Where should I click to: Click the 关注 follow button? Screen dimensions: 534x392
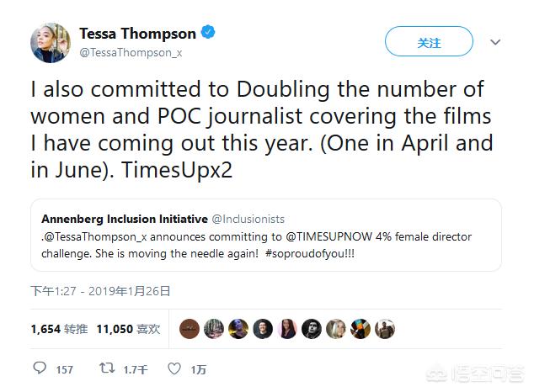click(429, 42)
